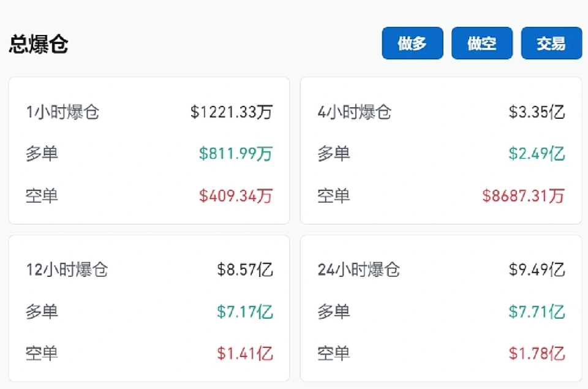588x389 pixels.
Task: Click the red $1.78亿 short value
Action: pyautogui.click(x=537, y=353)
